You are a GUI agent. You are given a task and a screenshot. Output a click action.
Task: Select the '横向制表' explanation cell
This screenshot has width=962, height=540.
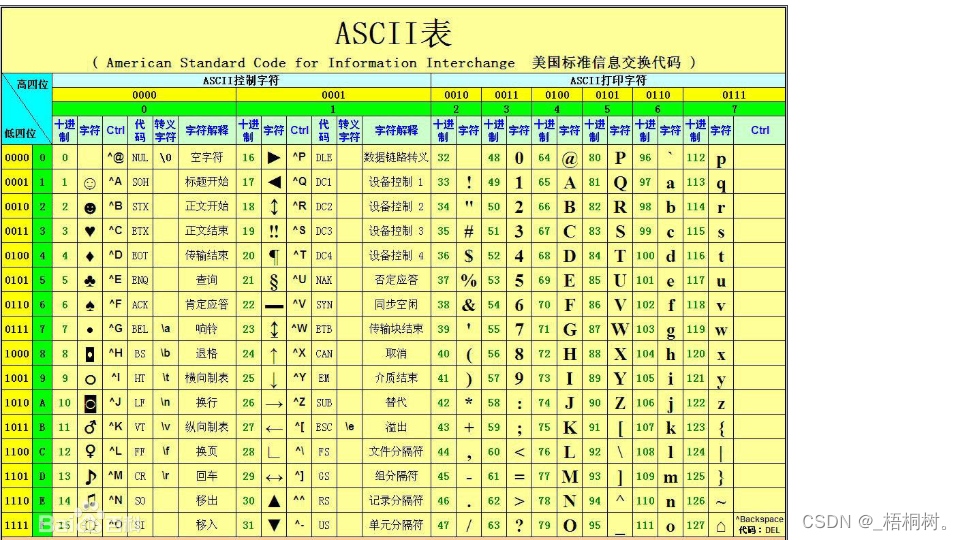point(207,379)
